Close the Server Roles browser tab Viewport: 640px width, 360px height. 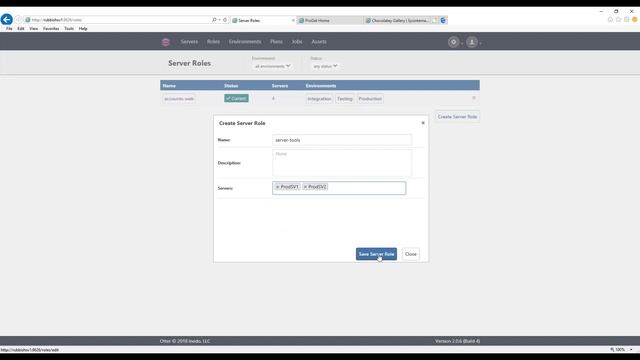293,20
